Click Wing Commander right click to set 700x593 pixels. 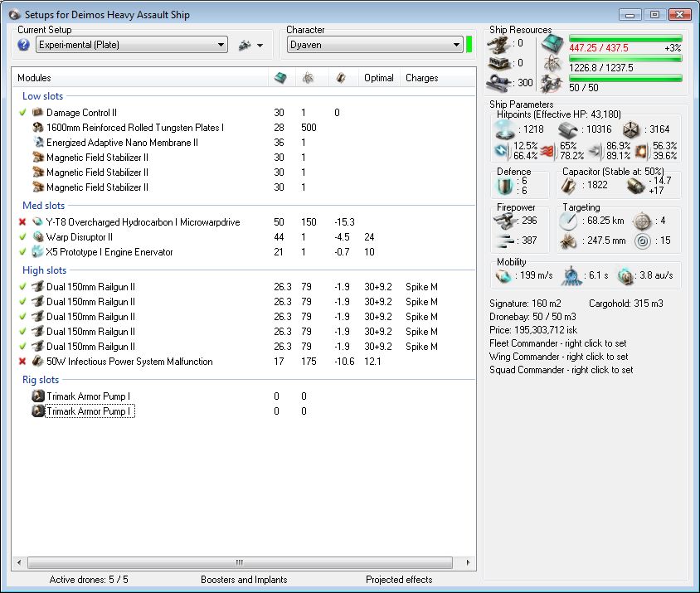point(558,357)
